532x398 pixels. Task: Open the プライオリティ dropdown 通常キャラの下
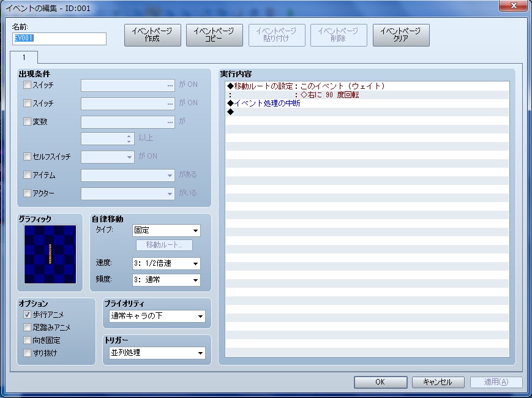[x=157, y=316]
